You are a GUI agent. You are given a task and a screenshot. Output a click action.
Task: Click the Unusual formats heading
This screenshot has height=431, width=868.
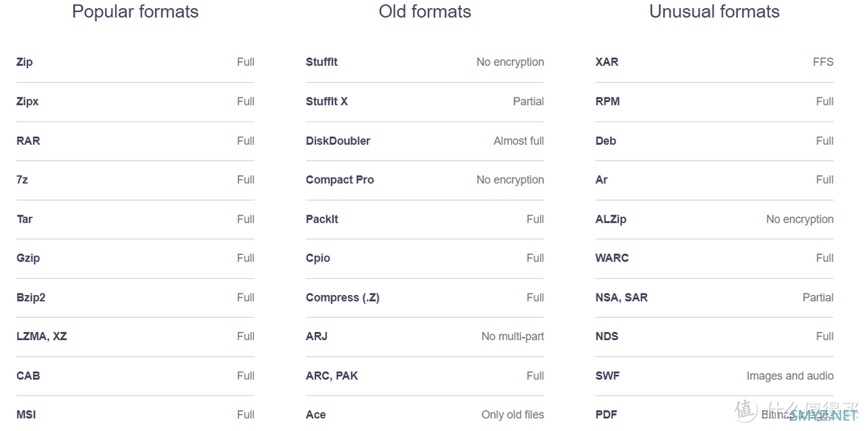714,11
